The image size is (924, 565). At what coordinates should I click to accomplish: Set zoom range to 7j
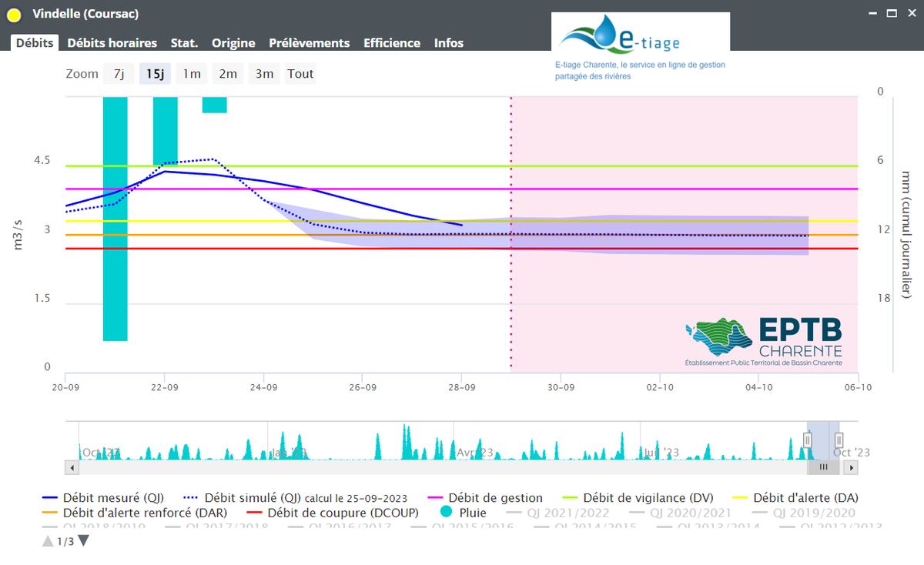[x=119, y=74]
